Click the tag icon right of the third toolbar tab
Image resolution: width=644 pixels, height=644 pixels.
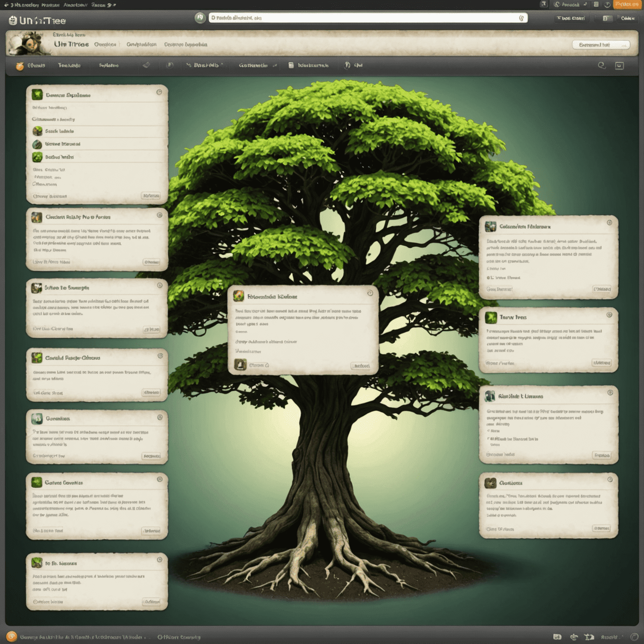coord(146,65)
